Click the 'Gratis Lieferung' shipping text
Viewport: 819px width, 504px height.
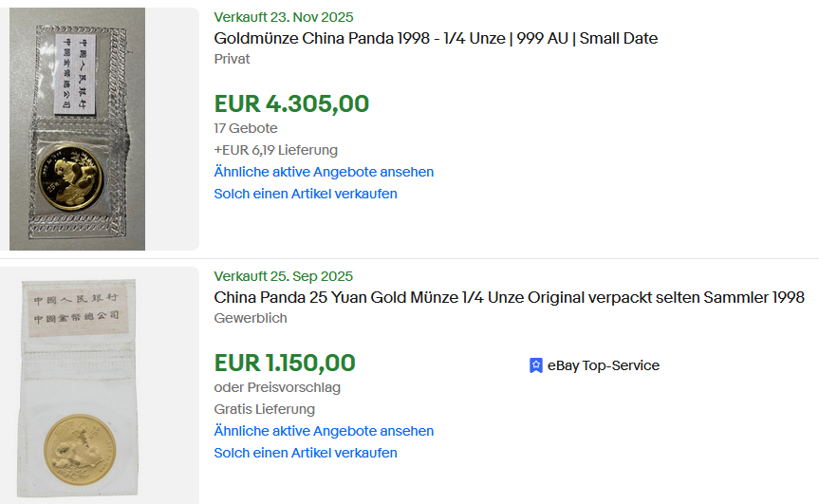[264, 409]
